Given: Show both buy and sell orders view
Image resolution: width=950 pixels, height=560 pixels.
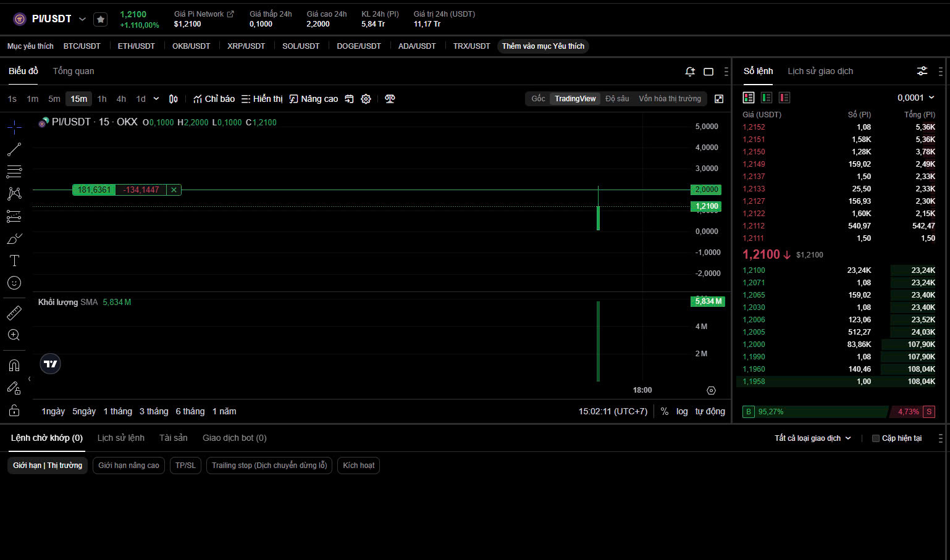Looking at the screenshot, I should click(749, 98).
